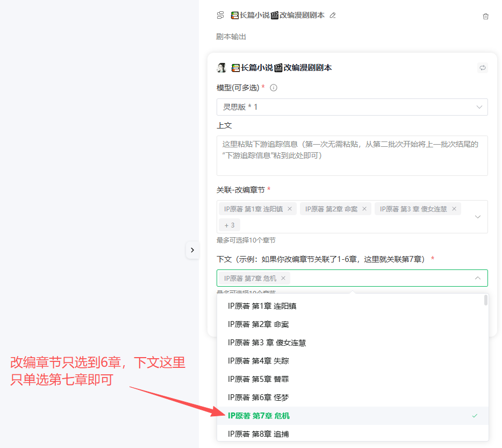This screenshot has width=502, height=448.
Task: Expand the collapsed left side panel
Action: point(192,250)
